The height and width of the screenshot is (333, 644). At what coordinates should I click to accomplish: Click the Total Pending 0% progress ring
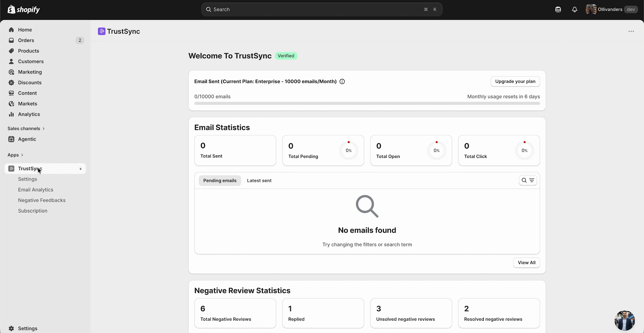pos(348,150)
